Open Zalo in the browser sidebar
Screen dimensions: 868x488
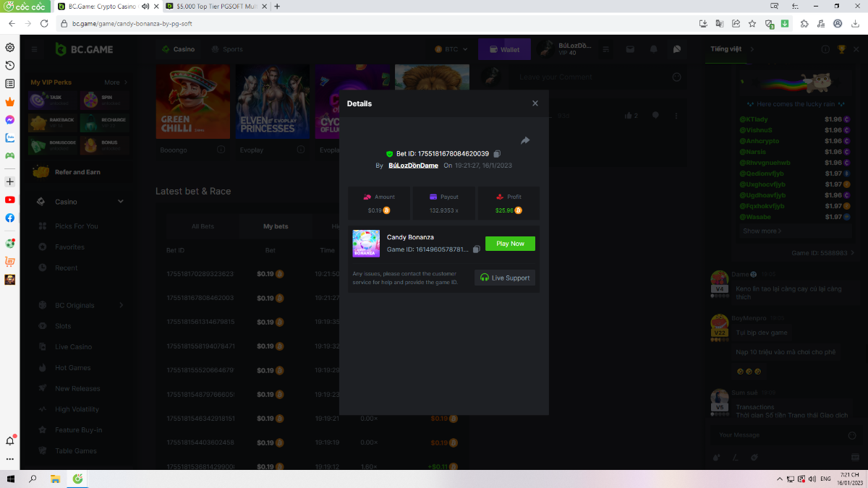click(x=10, y=137)
